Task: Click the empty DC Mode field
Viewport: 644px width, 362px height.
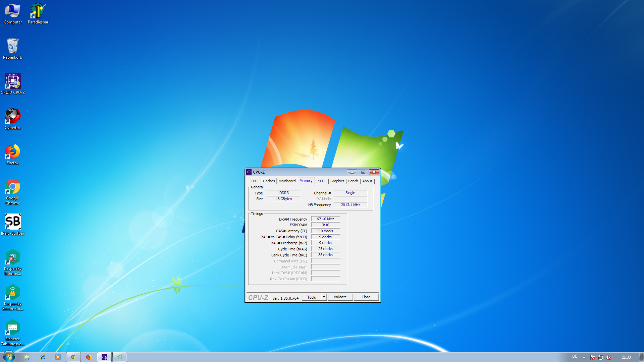Action: pyautogui.click(x=350, y=199)
